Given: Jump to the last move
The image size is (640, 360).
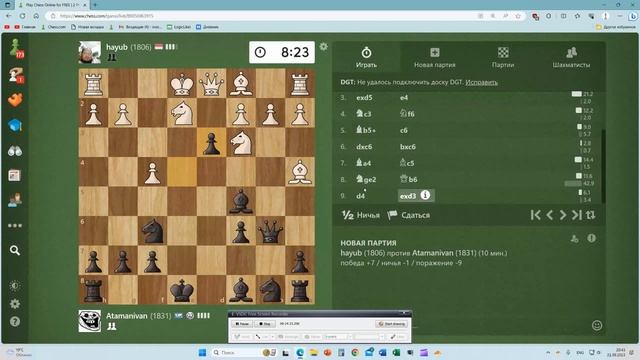Looking at the screenshot, I should (x=576, y=215).
